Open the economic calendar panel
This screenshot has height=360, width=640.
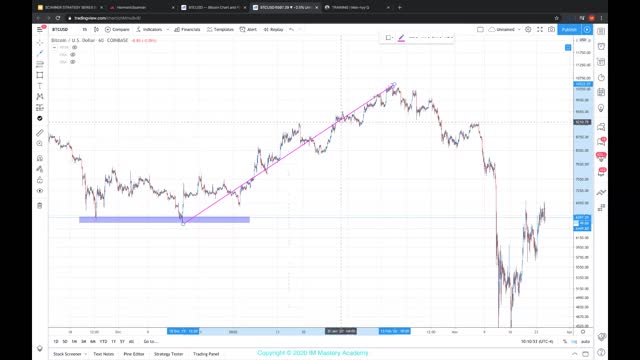click(601, 93)
